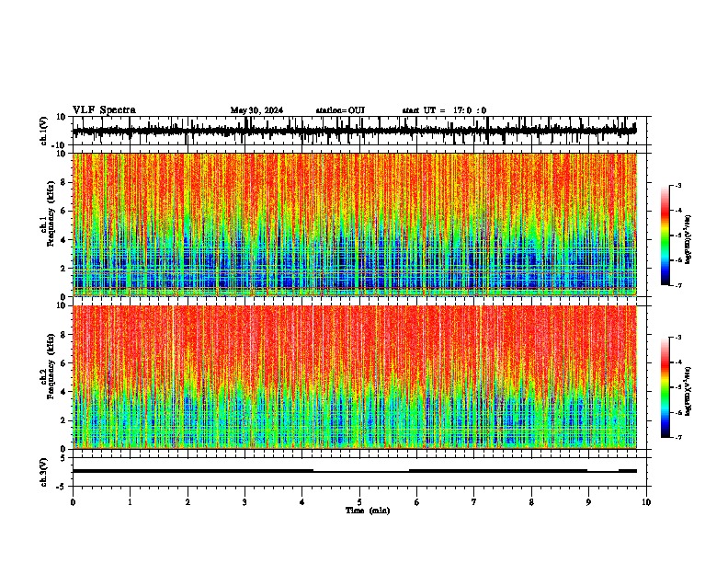The height and width of the screenshot is (563, 728).
Task: Click time axis tick label "8"
Action: 531,502
